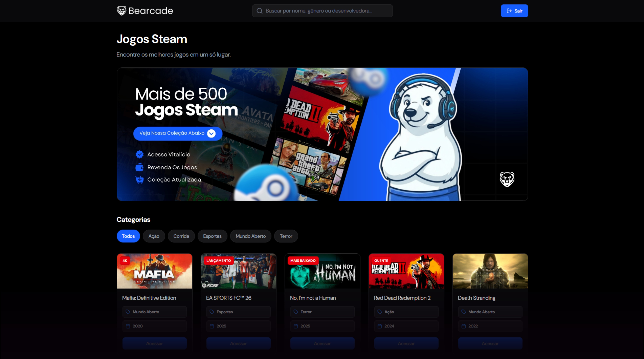This screenshot has height=359, width=644.
Task: Focus the game search input field
Action: coord(325,11)
